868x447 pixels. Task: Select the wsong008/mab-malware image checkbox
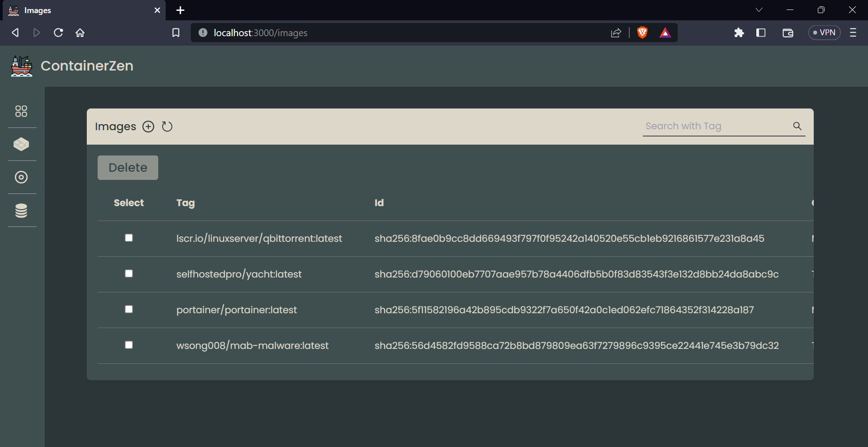tap(129, 345)
